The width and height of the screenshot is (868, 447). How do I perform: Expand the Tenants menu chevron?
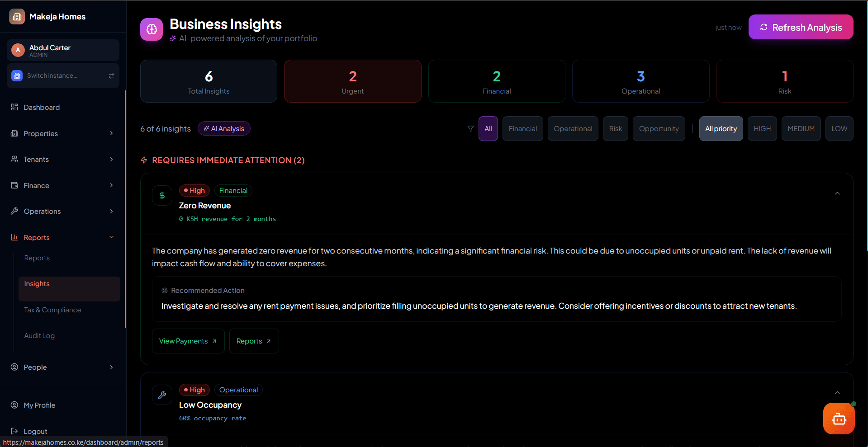point(111,159)
